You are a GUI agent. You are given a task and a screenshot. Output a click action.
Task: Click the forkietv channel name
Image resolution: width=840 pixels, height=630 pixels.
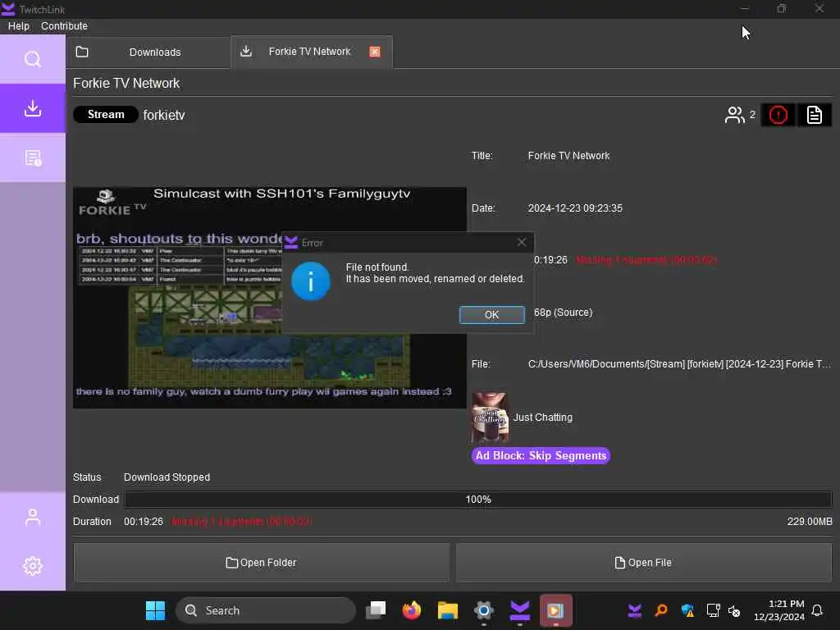[164, 115]
